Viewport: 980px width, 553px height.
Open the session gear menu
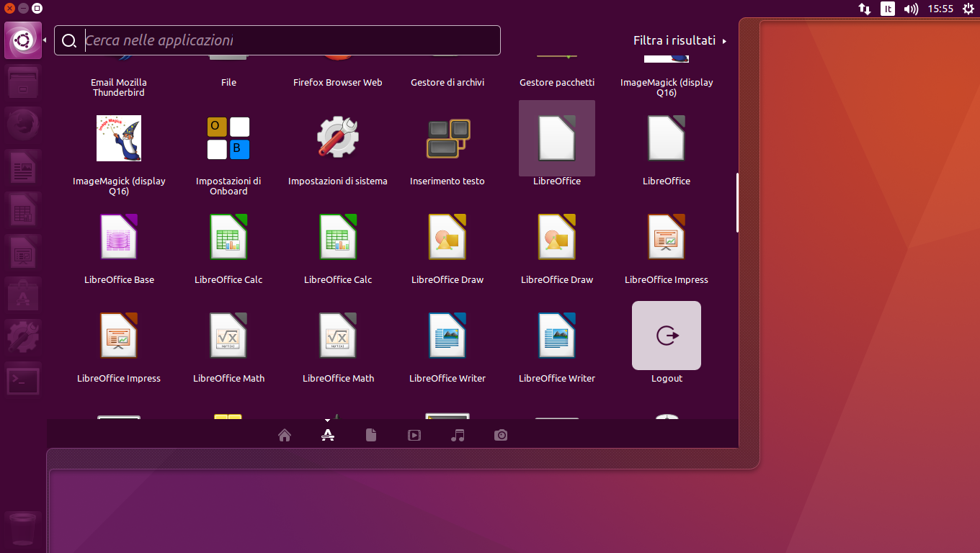968,9
